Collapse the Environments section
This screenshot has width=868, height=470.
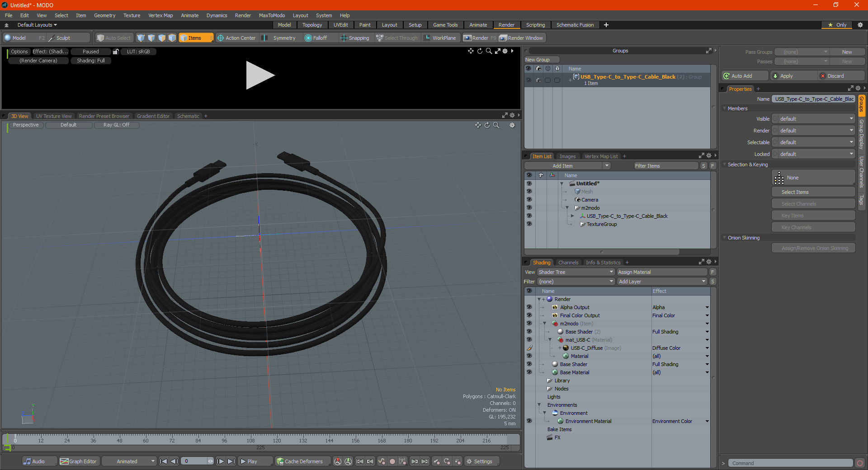click(x=539, y=405)
